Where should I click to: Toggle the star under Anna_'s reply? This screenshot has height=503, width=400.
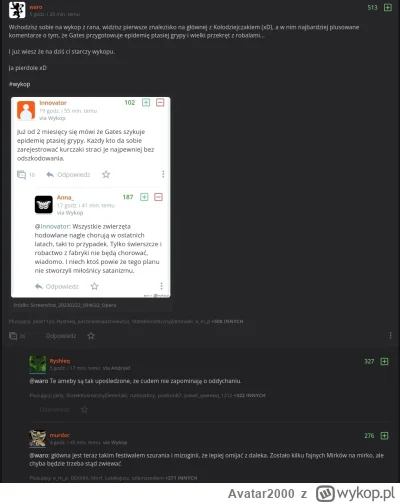click(95, 286)
